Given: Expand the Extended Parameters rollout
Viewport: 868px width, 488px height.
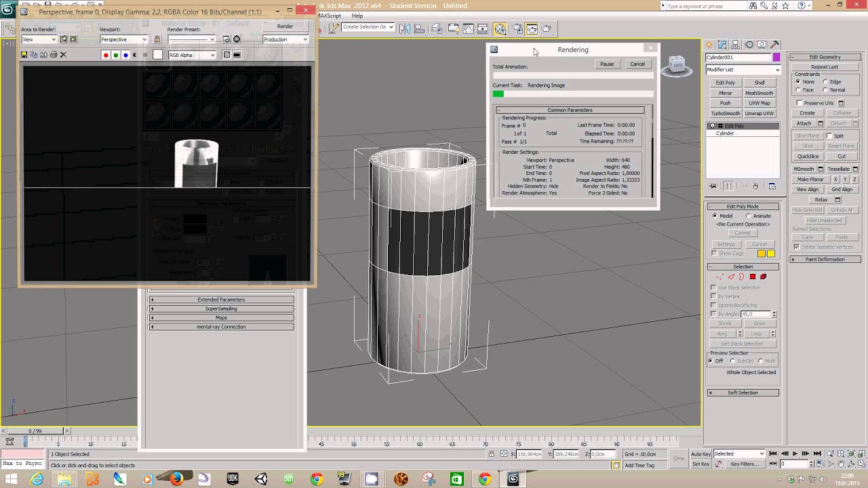Looking at the screenshot, I should (x=221, y=300).
